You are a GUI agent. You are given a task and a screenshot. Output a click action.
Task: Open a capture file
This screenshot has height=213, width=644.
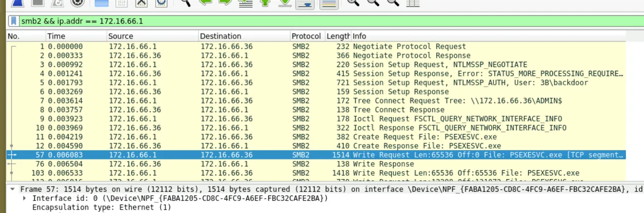point(101,2)
